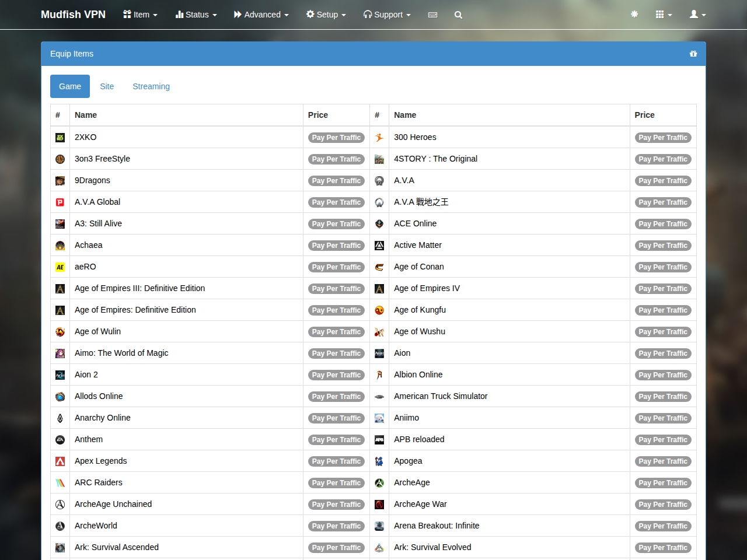Screen dimensions: 747x560
Task: Select the Game tab
Action: pyautogui.click(x=70, y=86)
